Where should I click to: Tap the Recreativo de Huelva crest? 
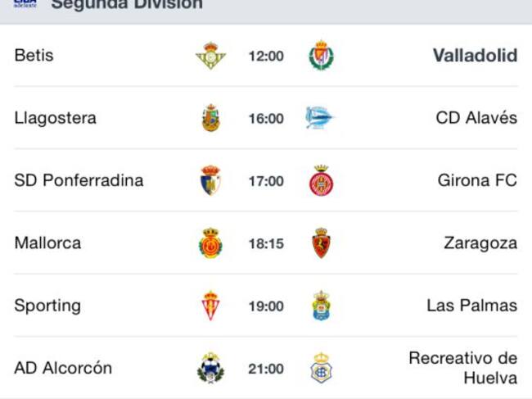tap(321, 368)
